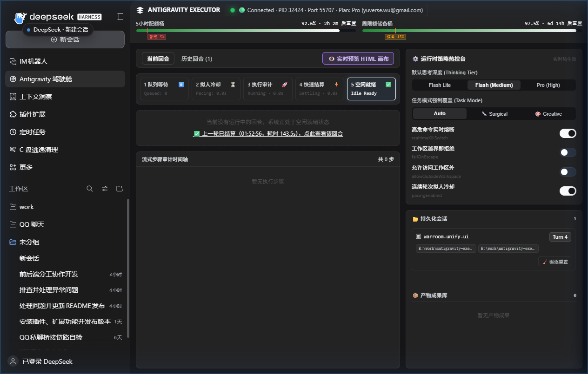Expand the 更多 menu item
This screenshot has height=374, width=588.
tap(65, 167)
